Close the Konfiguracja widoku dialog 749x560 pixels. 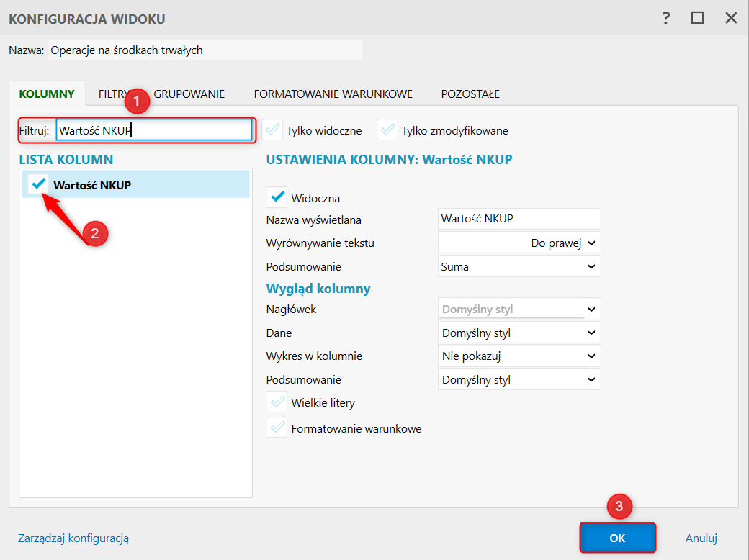(x=731, y=18)
